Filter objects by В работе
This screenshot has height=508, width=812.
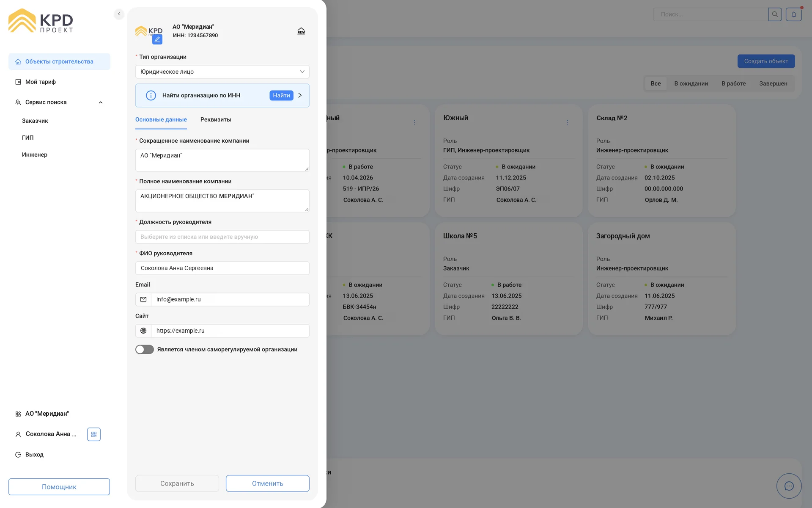pyautogui.click(x=734, y=83)
